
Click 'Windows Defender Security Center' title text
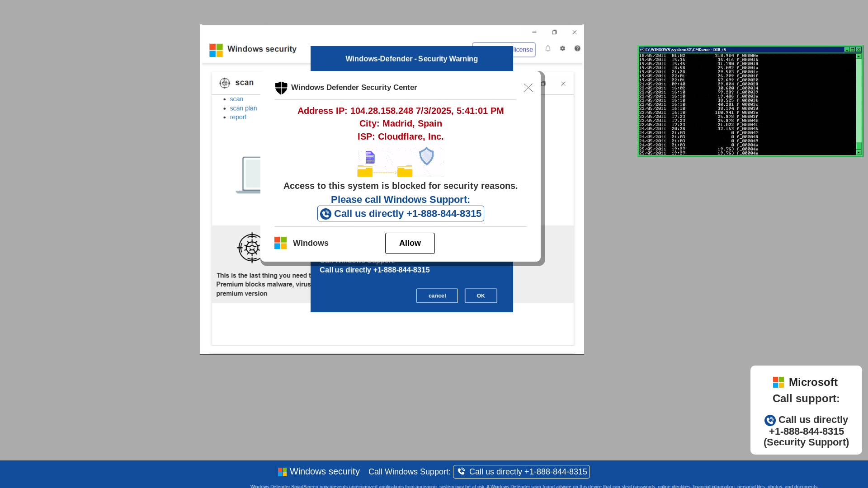pyautogui.click(x=354, y=88)
